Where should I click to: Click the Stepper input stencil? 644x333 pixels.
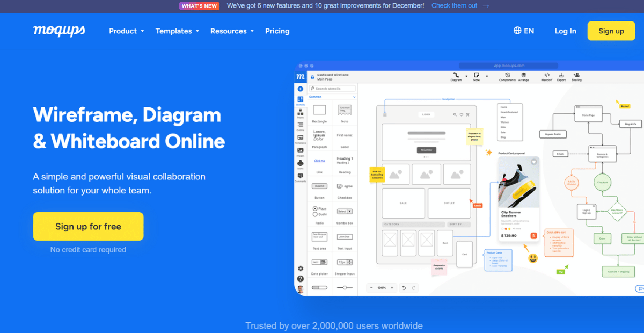[x=345, y=262]
